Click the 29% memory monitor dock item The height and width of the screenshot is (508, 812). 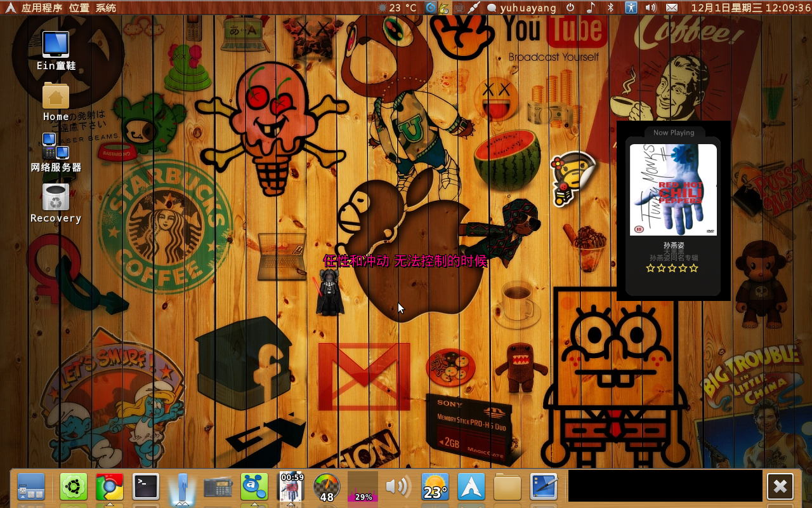click(363, 487)
